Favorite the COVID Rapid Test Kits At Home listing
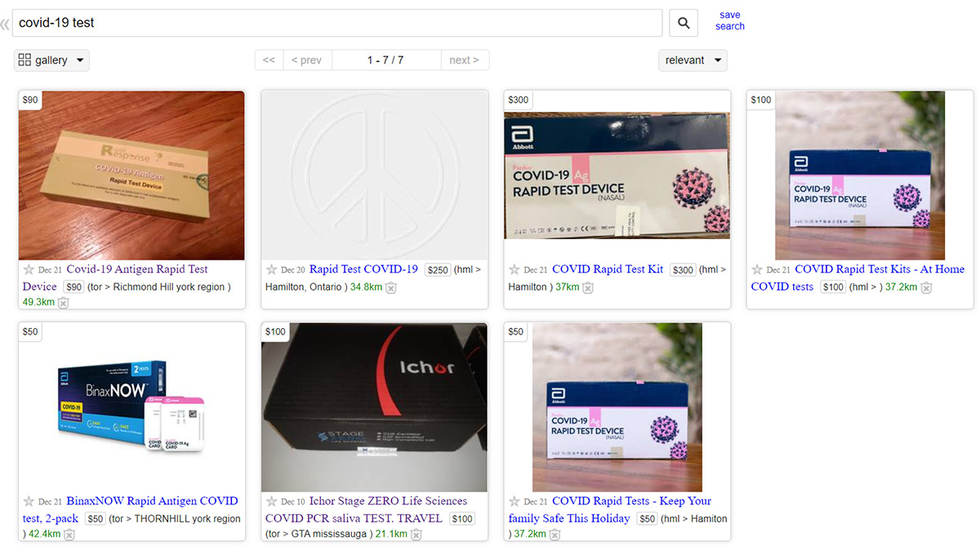 click(757, 269)
